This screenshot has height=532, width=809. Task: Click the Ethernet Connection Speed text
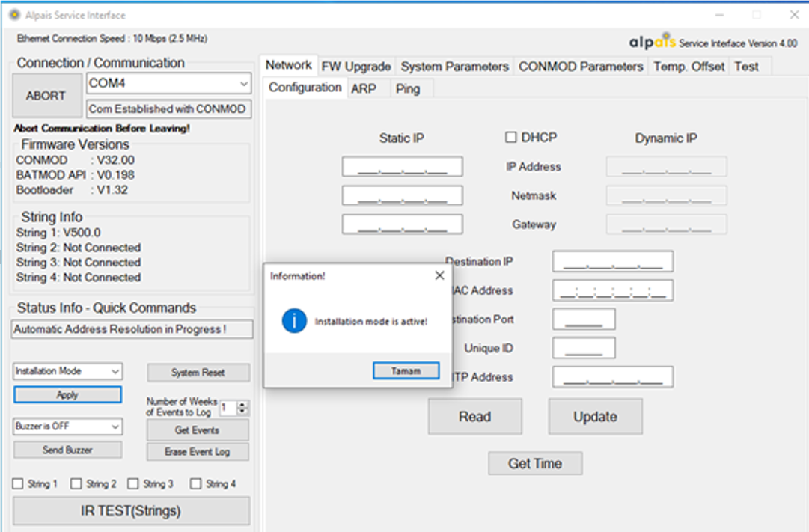pyautogui.click(x=112, y=39)
